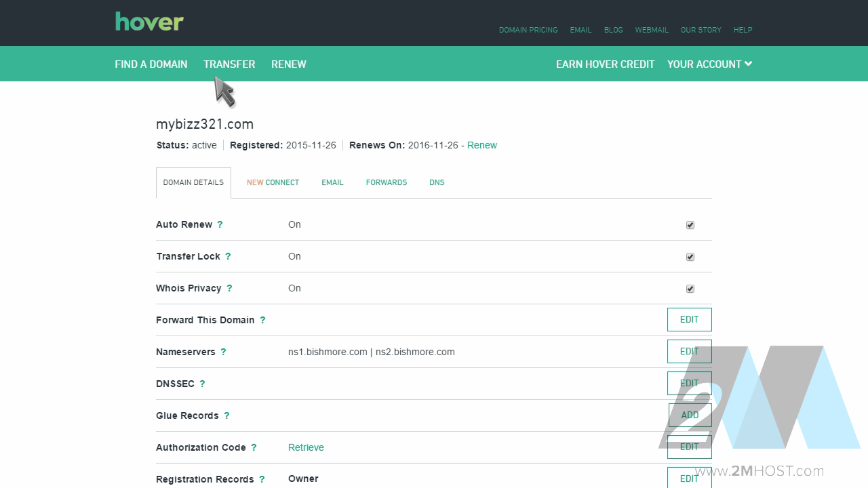Retrieve the authorization code
This screenshot has height=488, width=868.
tap(306, 447)
